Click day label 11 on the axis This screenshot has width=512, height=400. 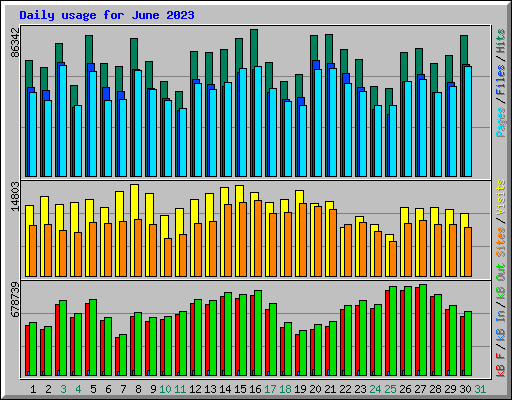coord(180,389)
